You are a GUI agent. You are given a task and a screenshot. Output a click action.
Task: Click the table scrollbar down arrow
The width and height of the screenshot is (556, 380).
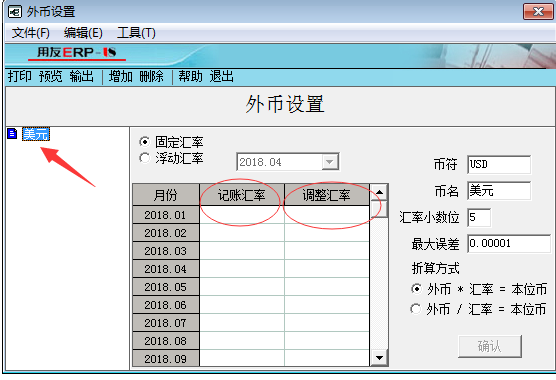(379, 358)
